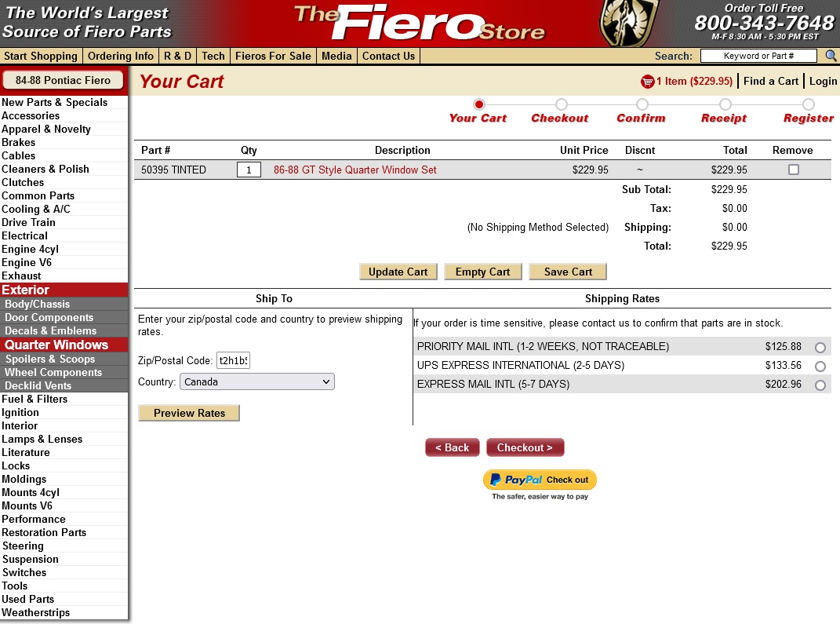Expand the Exterior category
840x624 pixels.
[x=25, y=290]
